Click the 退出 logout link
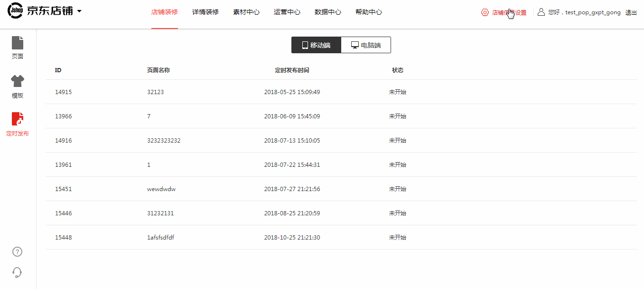The image size is (644, 289). coord(631,13)
